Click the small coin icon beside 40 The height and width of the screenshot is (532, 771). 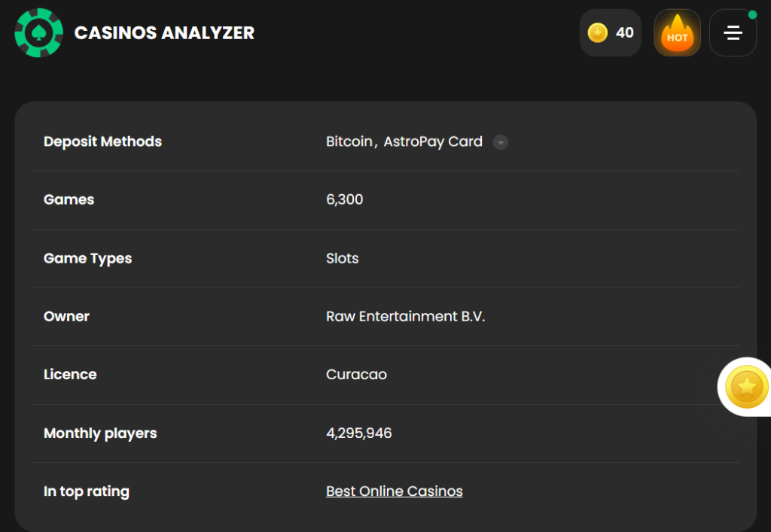point(598,33)
